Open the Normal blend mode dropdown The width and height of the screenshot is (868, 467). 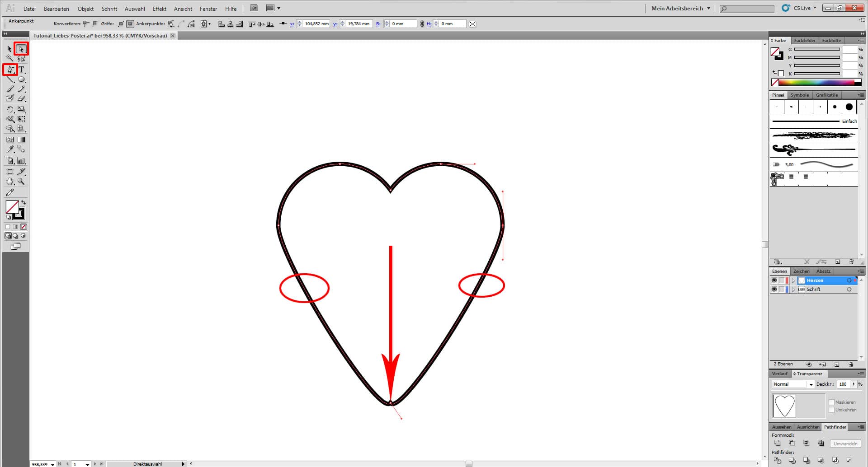pos(811,384)
